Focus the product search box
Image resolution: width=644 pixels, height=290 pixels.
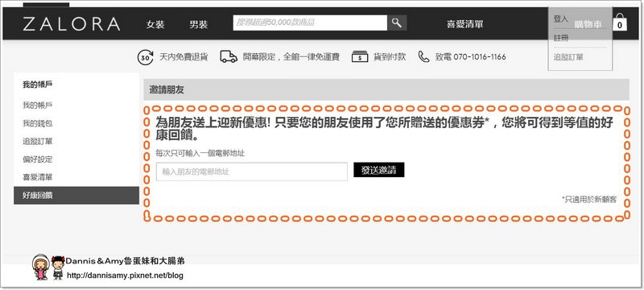[310, 23]
